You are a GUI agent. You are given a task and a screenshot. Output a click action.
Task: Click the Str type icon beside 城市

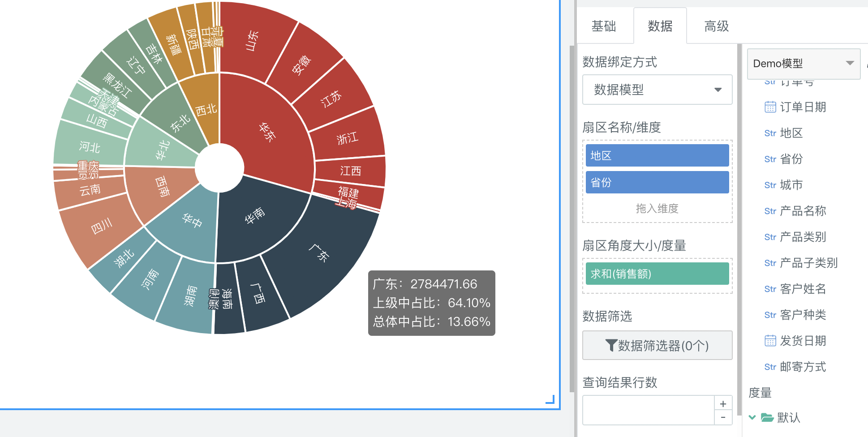click(770, 185)
